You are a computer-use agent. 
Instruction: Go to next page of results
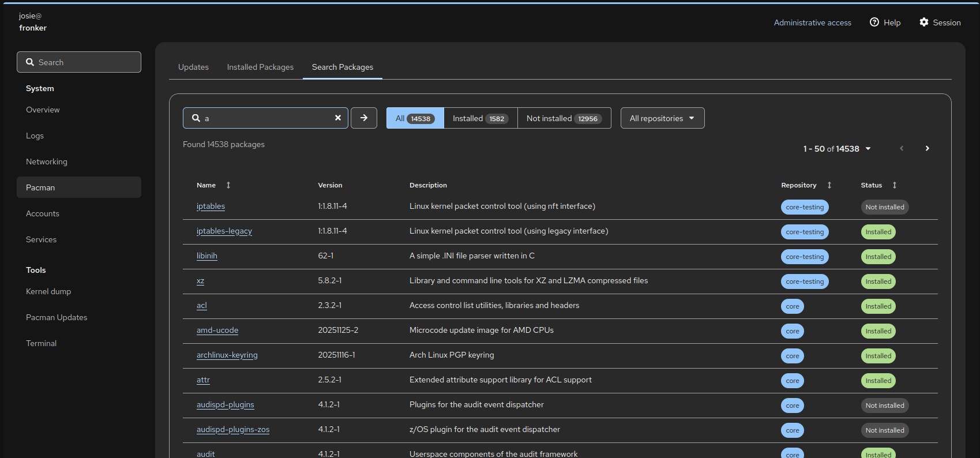tap(927, 148)
